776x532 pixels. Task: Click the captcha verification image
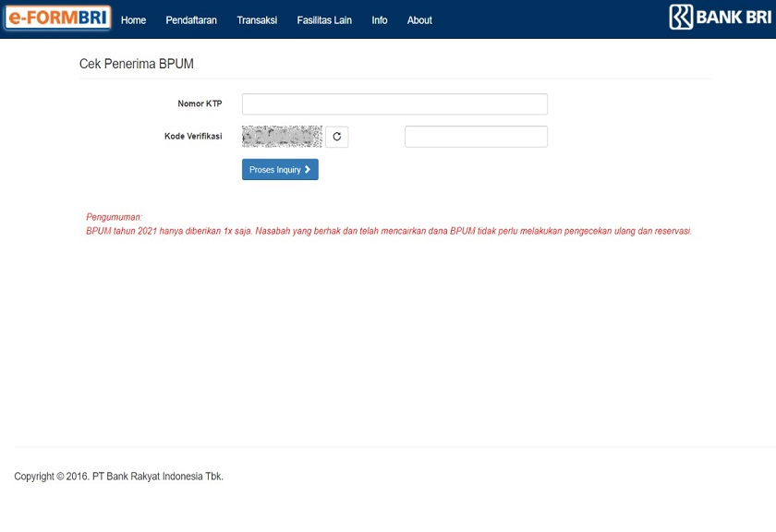[282, 137]
